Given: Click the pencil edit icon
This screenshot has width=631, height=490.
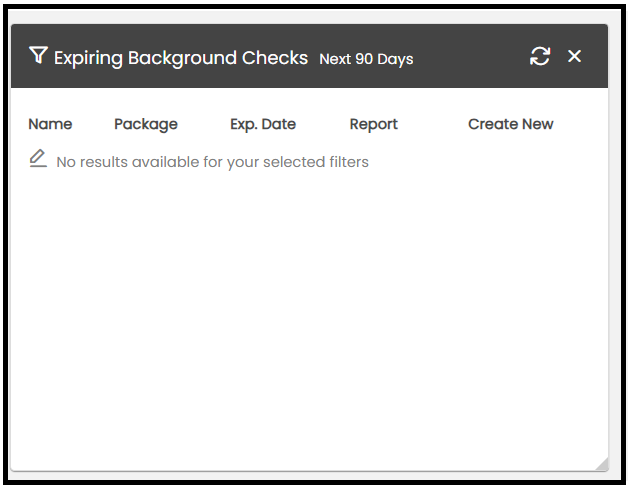Looking at the screenshot, I should (38, 158).
